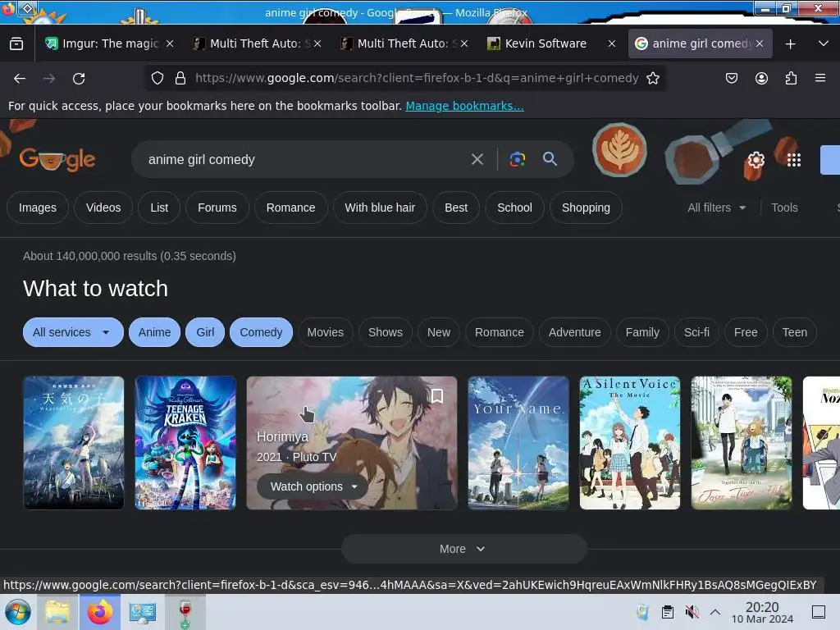
Task: Open extensions puzzle icon
Action: [x=791, y=78]
